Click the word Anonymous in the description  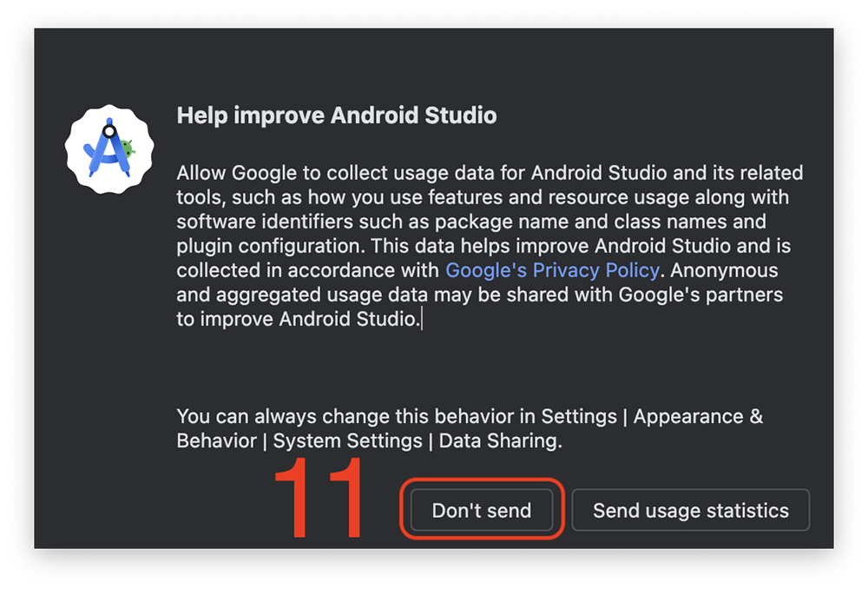click(x=725, y=270)
